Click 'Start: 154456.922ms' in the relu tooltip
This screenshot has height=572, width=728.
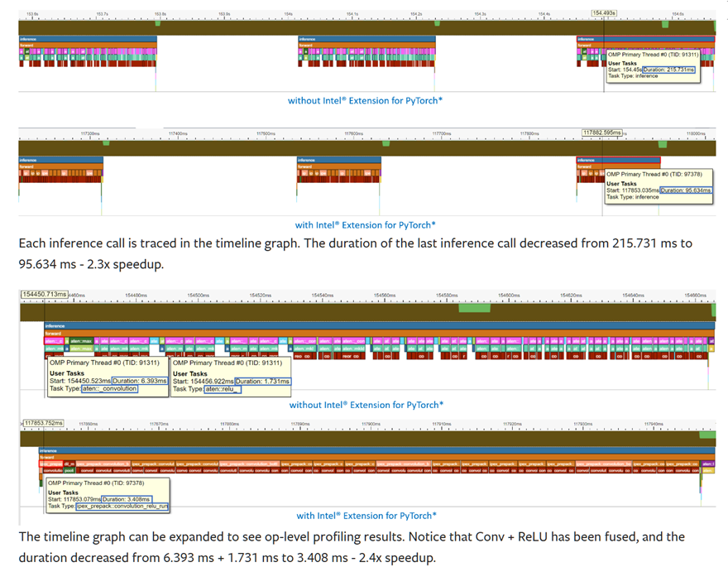tap(204, 381)
